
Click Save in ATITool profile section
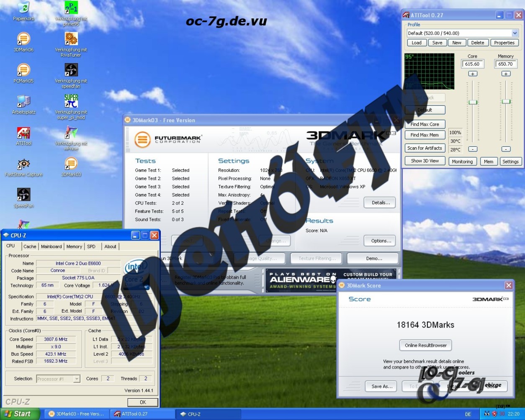(437, 43)
